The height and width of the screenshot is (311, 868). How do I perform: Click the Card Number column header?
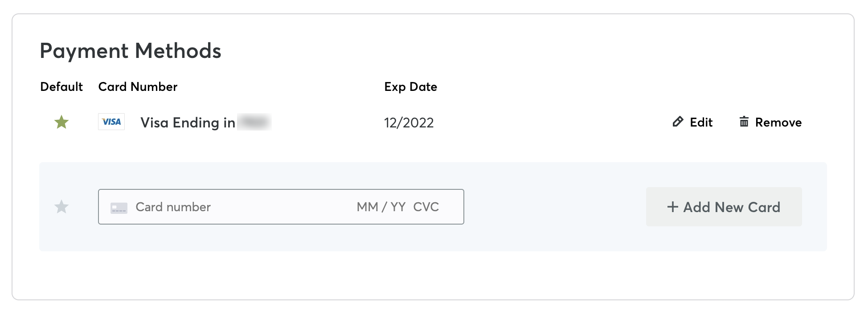(138, 87)
